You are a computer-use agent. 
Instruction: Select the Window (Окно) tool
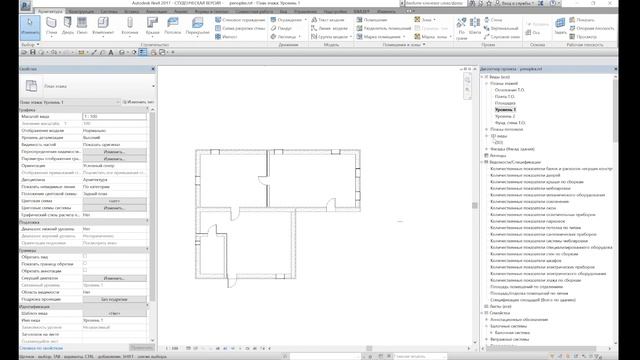pos(82,25)
